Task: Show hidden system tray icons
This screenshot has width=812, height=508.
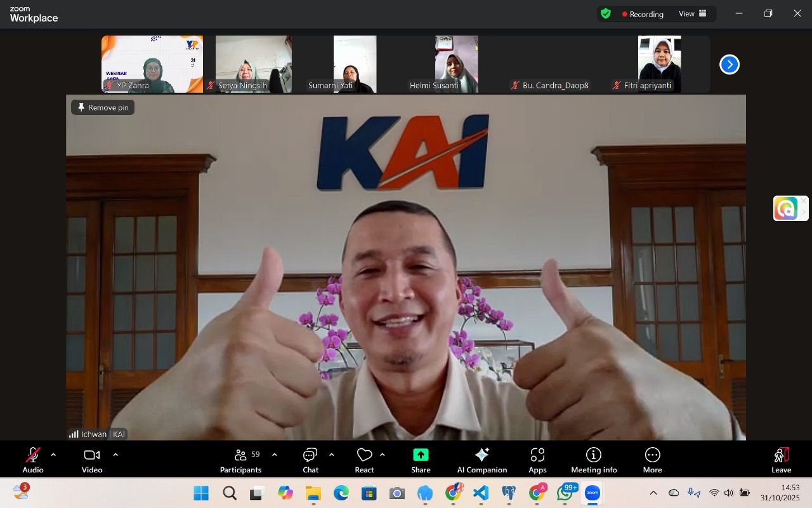Action: click(653, 493)
